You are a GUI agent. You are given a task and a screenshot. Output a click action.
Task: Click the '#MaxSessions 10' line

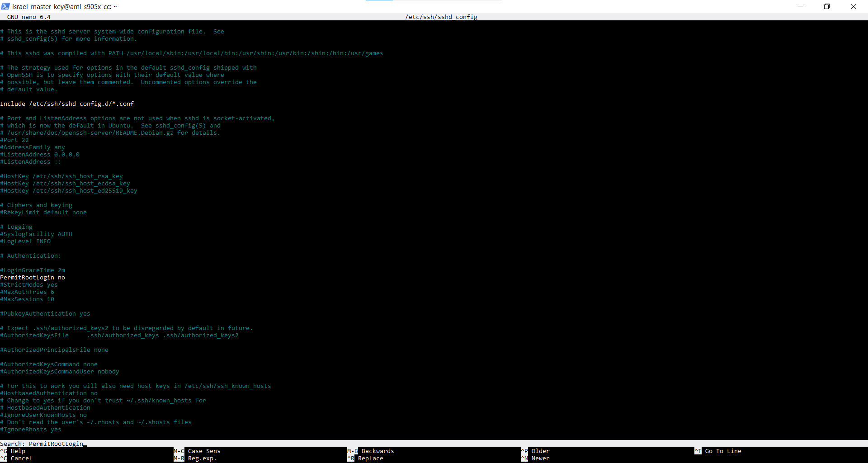pos(27,299)
